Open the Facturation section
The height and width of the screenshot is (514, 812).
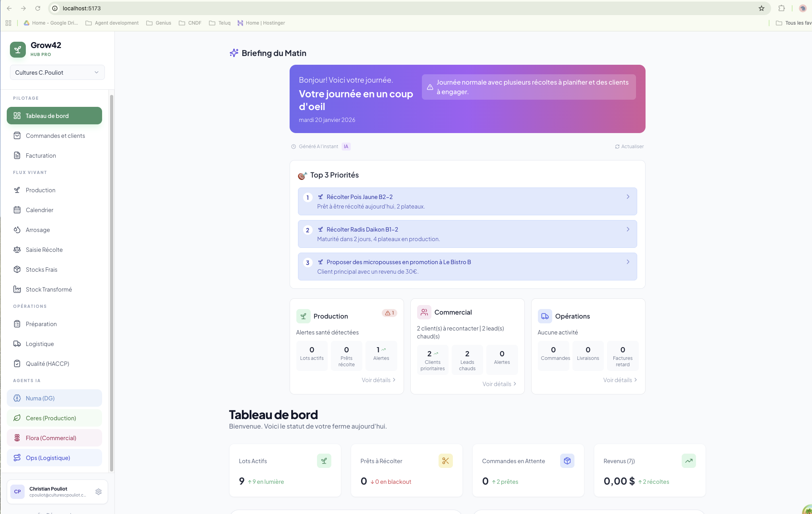pyautogui.click(x=40, y=155)
